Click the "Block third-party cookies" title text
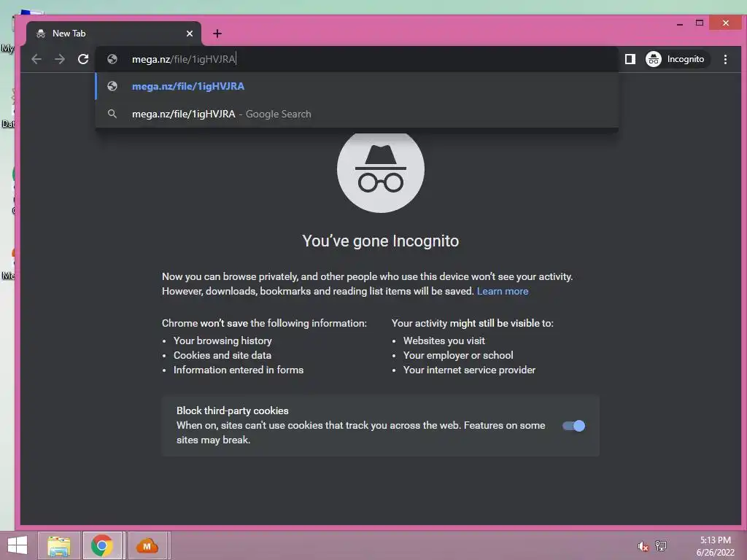747x560 pixels. coord(233,411)
